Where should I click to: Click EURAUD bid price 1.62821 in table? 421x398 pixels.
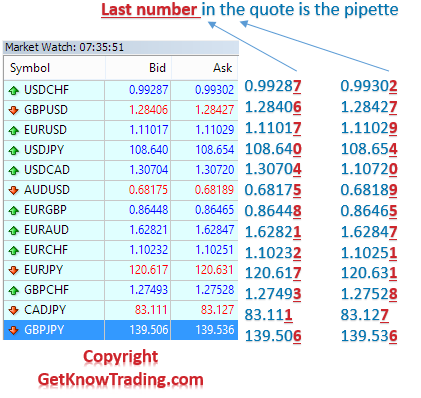pos(148,230)
